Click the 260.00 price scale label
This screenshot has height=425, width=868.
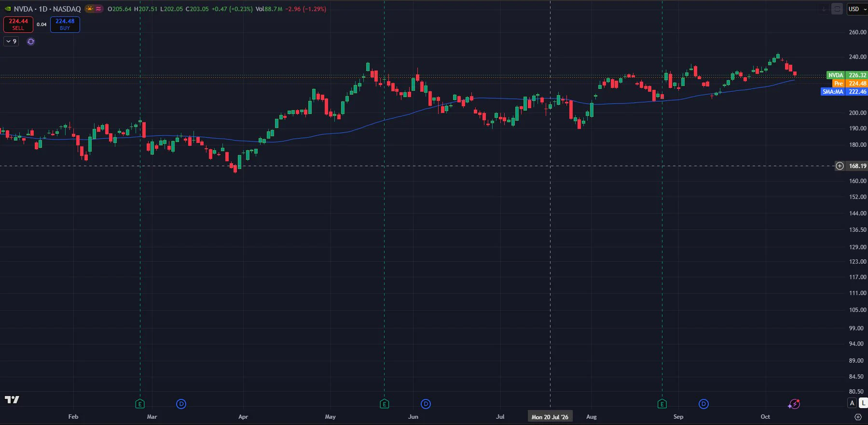click(x=857, y=32)
